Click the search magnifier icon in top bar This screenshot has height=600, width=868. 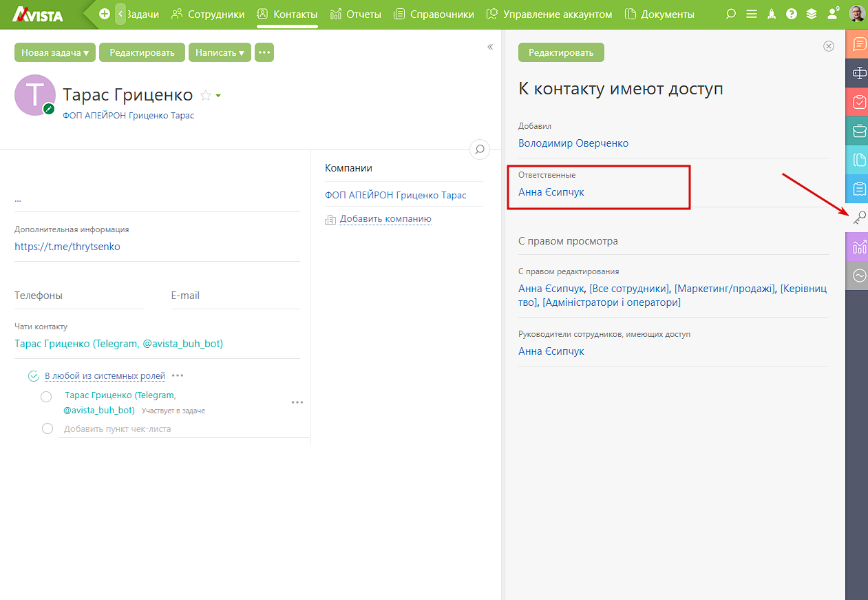731,14
